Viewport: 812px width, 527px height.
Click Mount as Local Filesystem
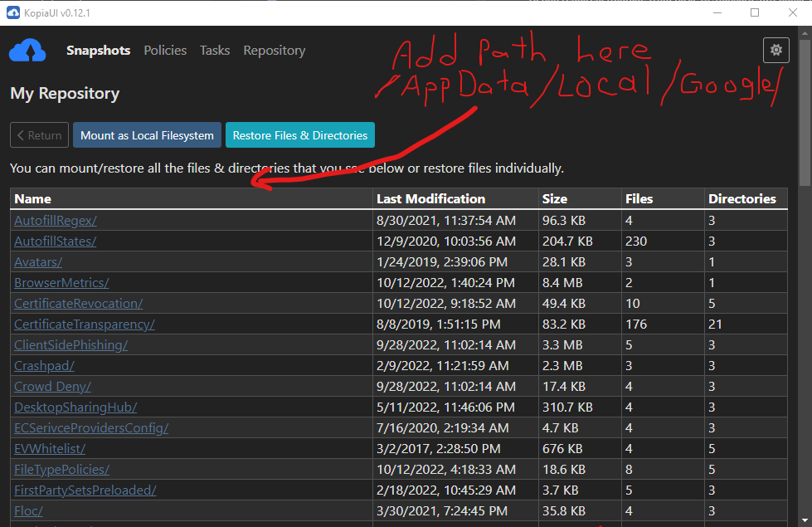click(147, 134)
